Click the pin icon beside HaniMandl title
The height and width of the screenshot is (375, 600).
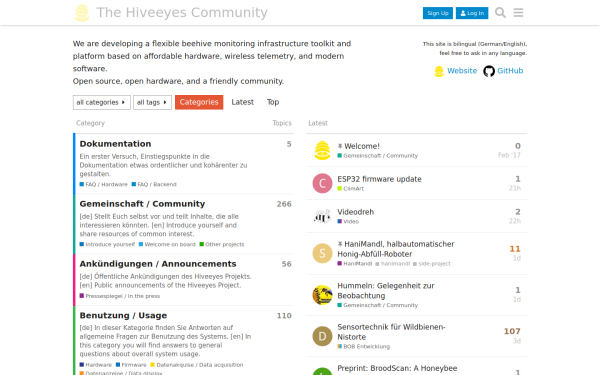tap(340, 244)
